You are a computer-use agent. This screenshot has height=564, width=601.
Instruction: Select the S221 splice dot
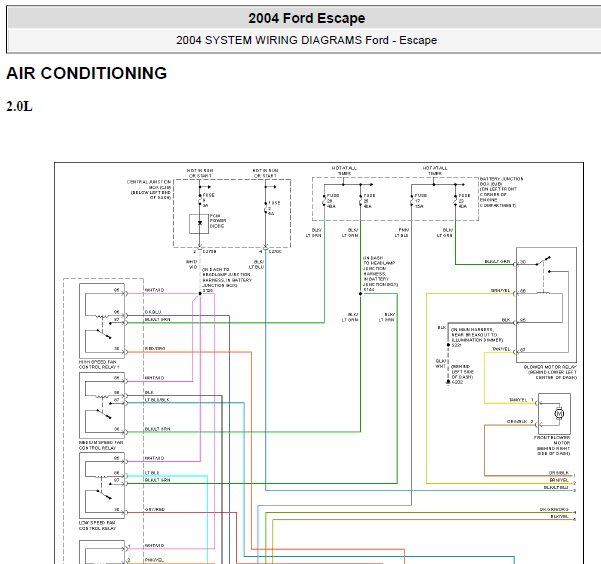pyautogui.click(x=448, y=345)
